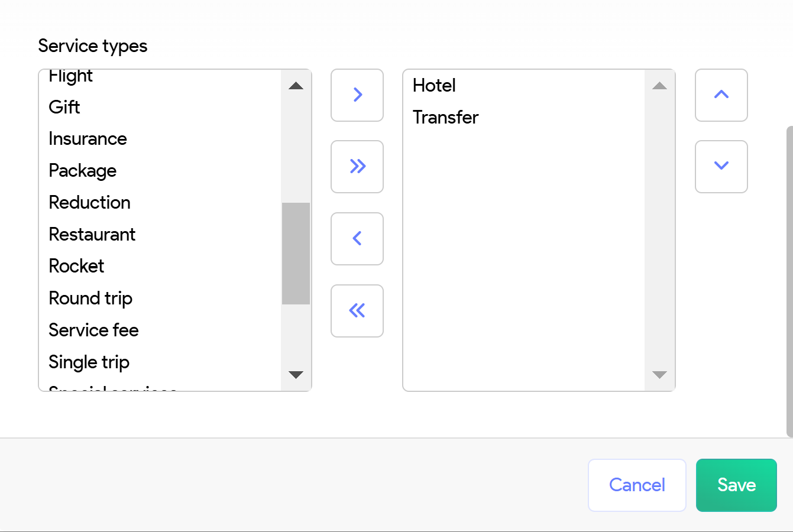The image size is (793, 532).
Task: Select Rocket service type
Action: 77,267
